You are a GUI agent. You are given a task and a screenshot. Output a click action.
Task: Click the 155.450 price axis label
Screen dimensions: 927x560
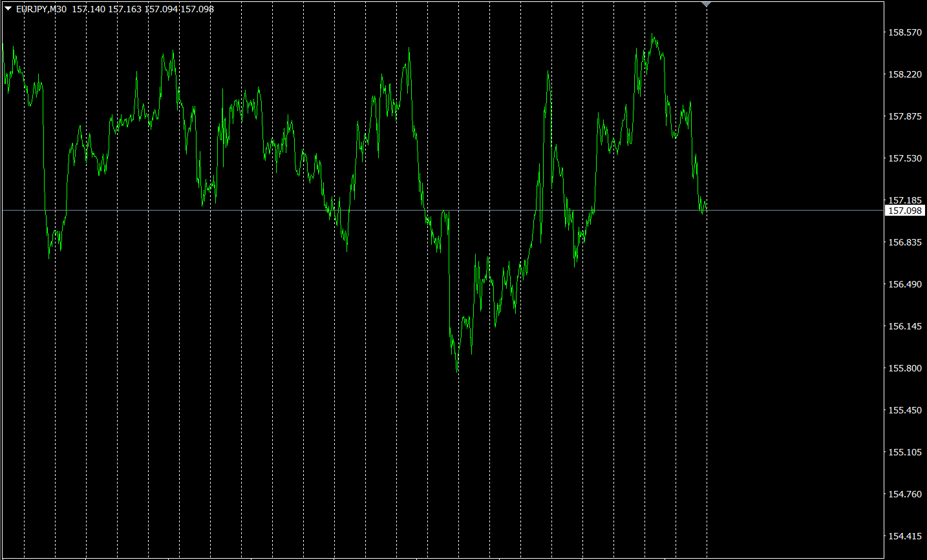[905, 410]
